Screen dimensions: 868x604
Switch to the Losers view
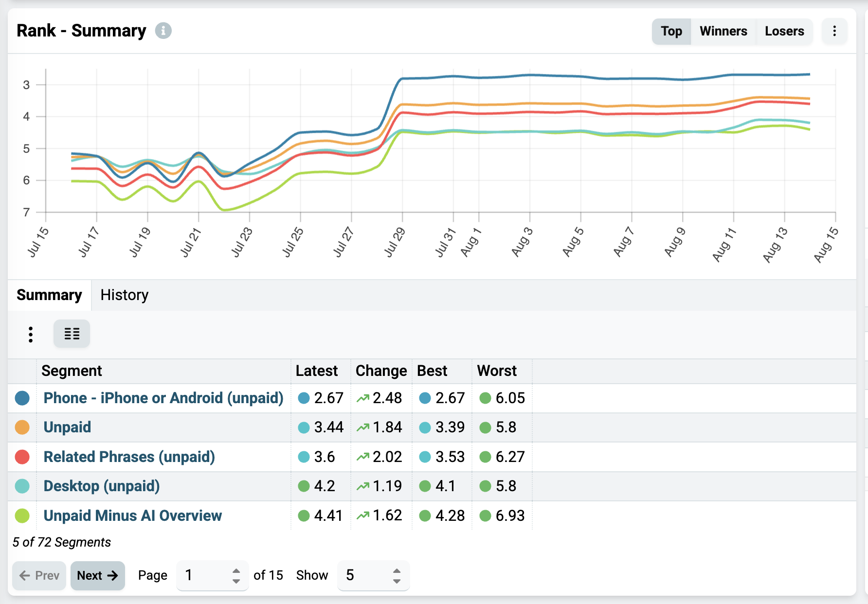coord(784,31)
